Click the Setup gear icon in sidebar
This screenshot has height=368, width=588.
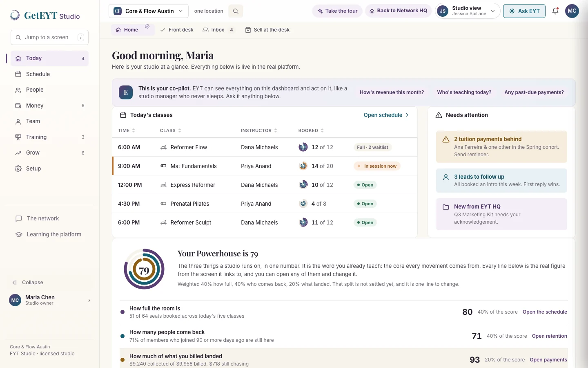[18, 168]
